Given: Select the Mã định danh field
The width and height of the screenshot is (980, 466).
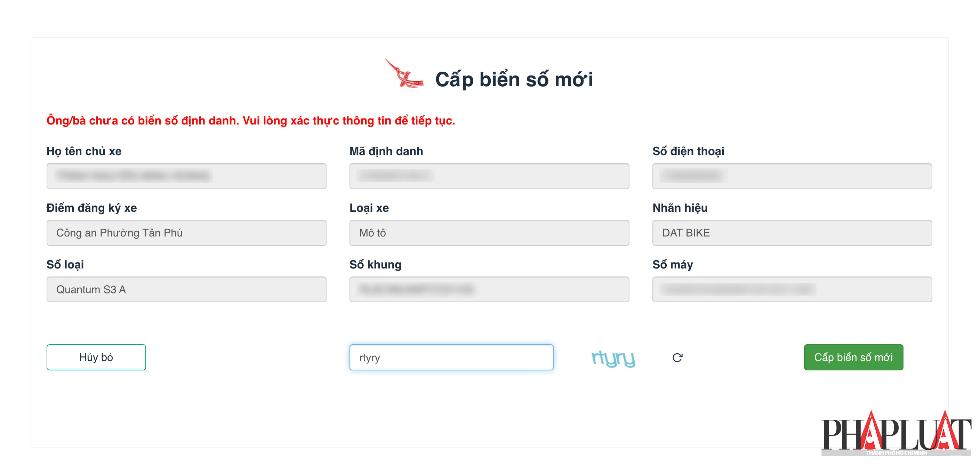Looking at the screenshot, I should click(489, 176).
